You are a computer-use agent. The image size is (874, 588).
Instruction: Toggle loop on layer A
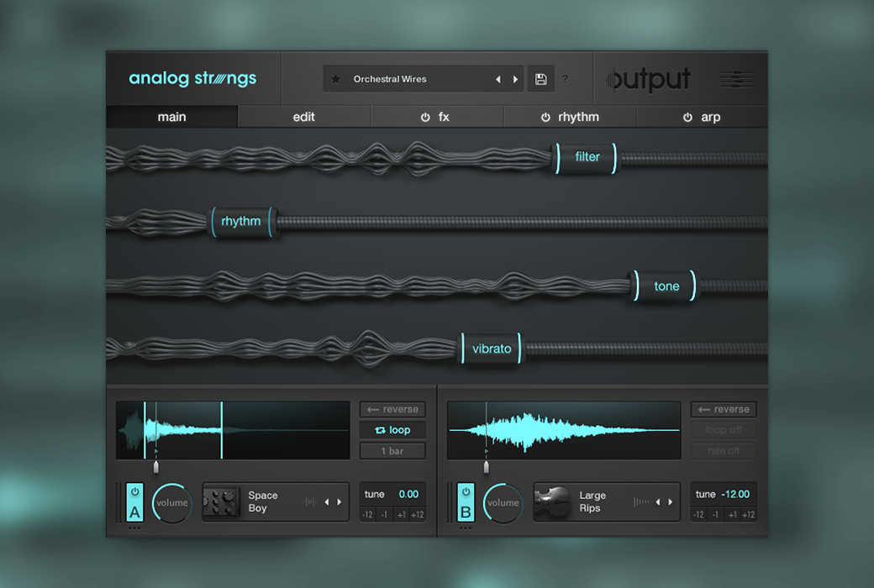tap(392, 430)
